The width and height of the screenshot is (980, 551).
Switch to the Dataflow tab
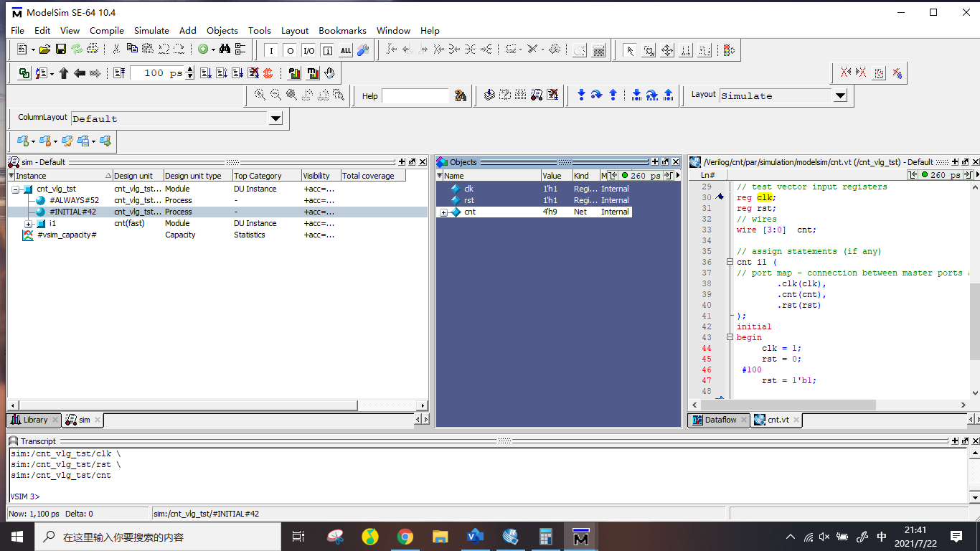tap(720, 420)
